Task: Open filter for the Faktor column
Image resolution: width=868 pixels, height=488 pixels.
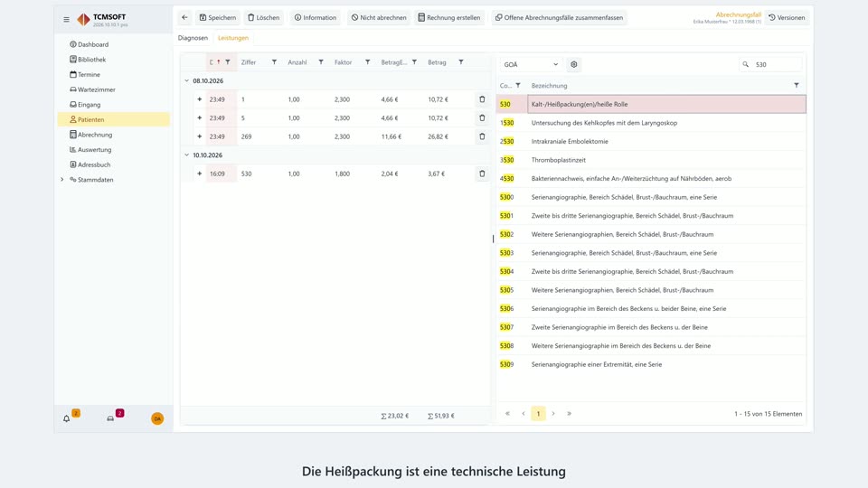Action: click(368, 62)
